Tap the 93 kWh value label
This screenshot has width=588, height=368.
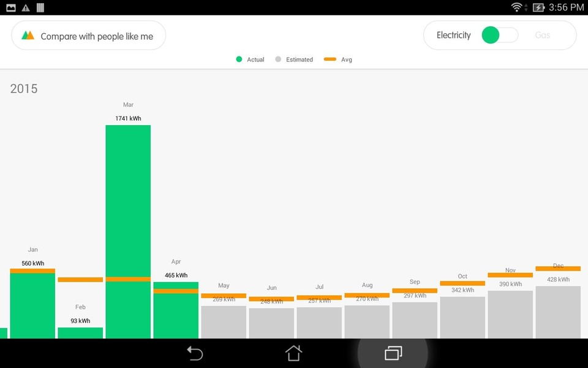(x=80, y=321)
